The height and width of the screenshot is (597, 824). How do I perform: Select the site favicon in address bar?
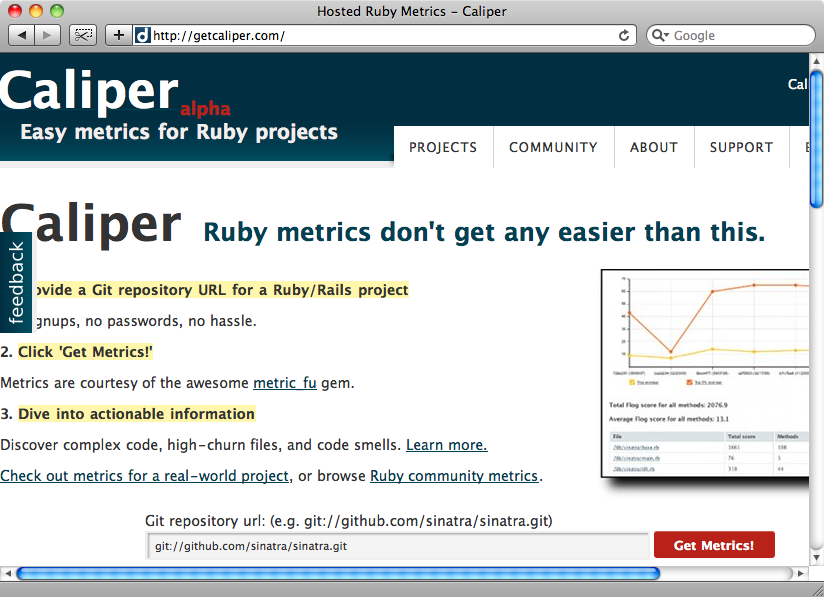[142, 35]
